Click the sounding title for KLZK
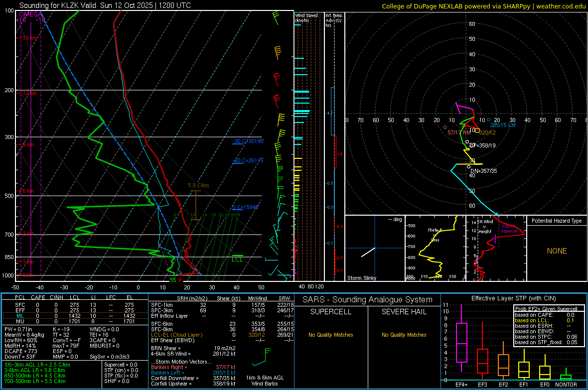Image resolution: width=588 pixels, height=390 pixels. click(105, 5)
